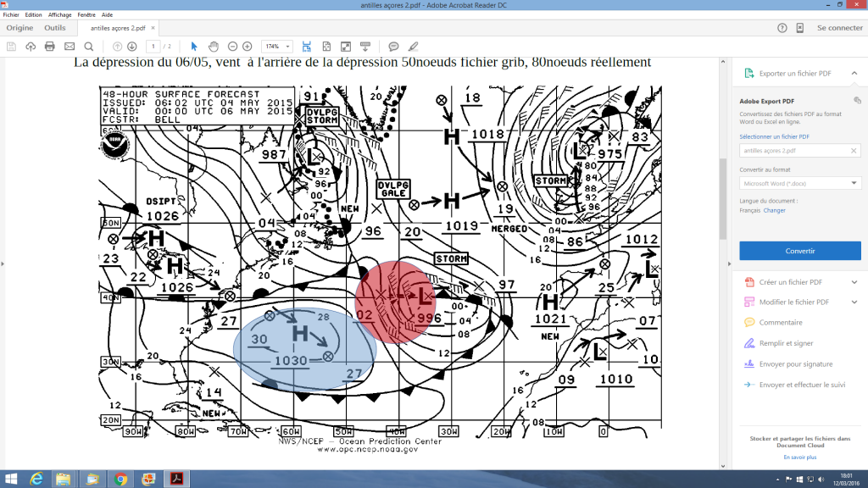The width and height of the screenshot is (868, 488).
Task: Clear the selected file antilles açores 2.pdf
Action: (x=854, y=151)
